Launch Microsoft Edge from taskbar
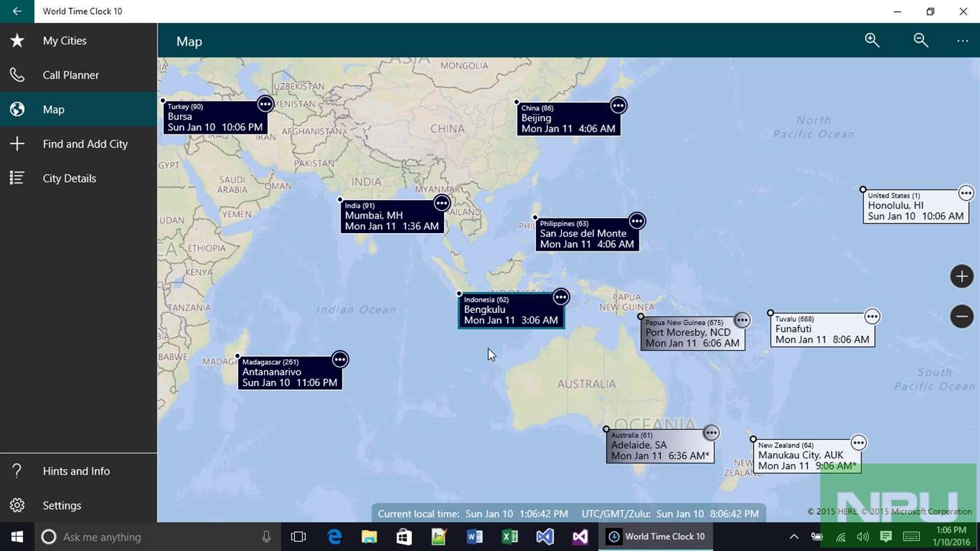The height and width of the screenshot is (551, 980). [334, 537]
